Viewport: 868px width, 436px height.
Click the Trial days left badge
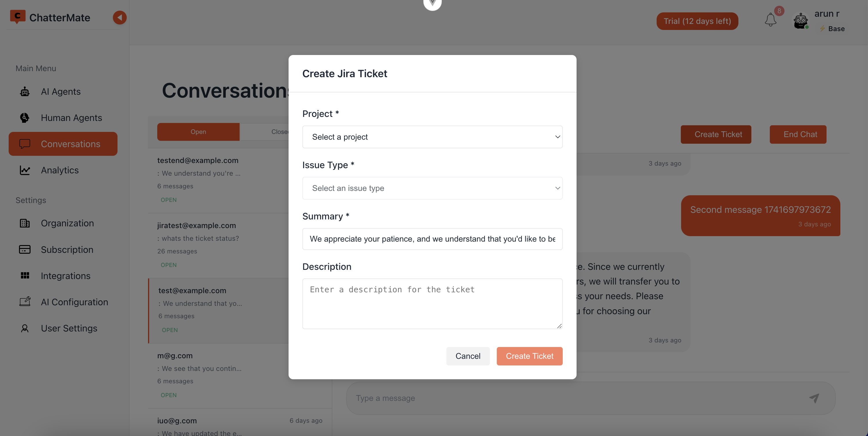[x=697, y=21]
